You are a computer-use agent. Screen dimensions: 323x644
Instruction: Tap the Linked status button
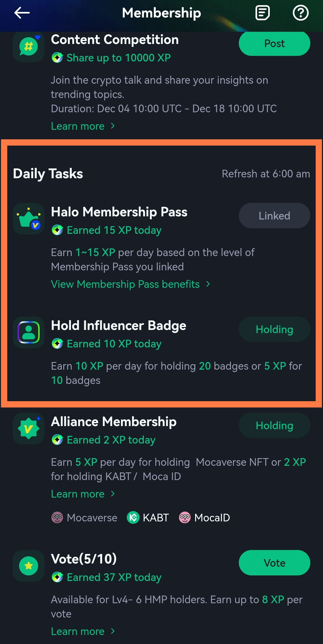point(274,216)
